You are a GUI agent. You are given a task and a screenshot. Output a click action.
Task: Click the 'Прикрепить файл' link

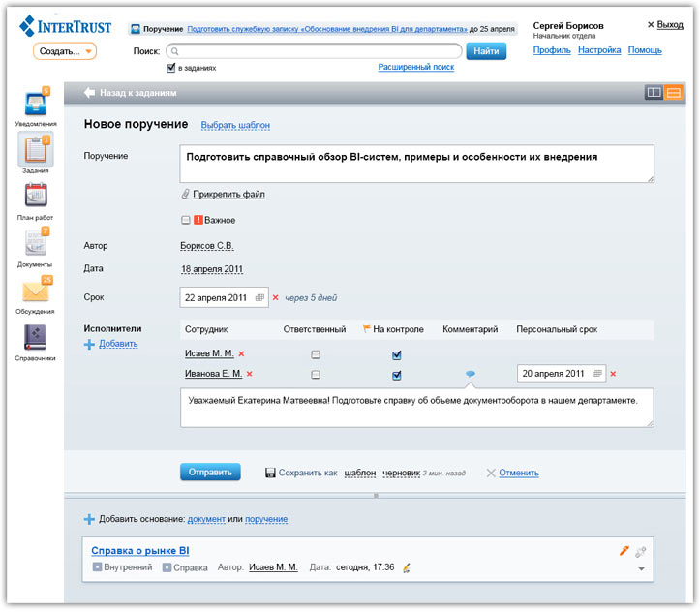[228, 195]
